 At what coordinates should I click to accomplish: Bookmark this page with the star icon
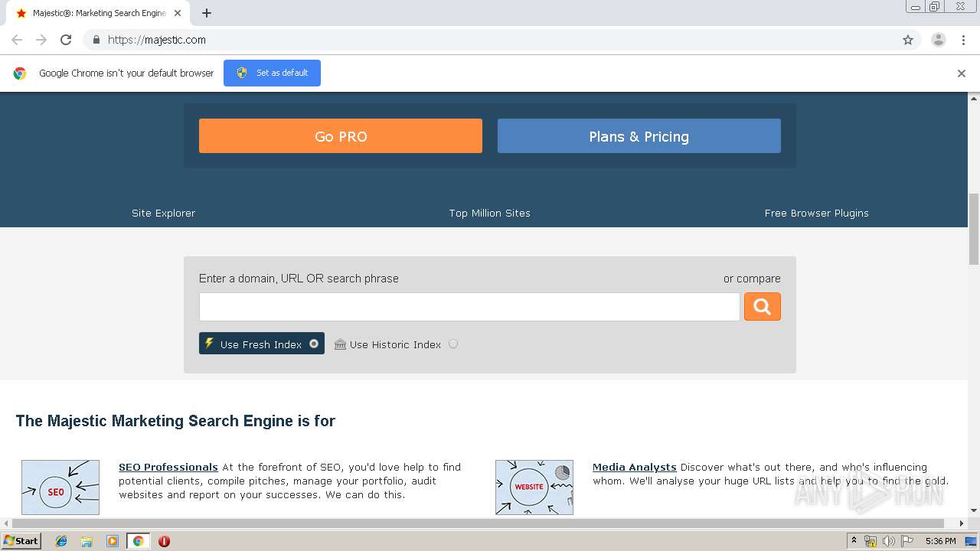(x=908, y=40)
